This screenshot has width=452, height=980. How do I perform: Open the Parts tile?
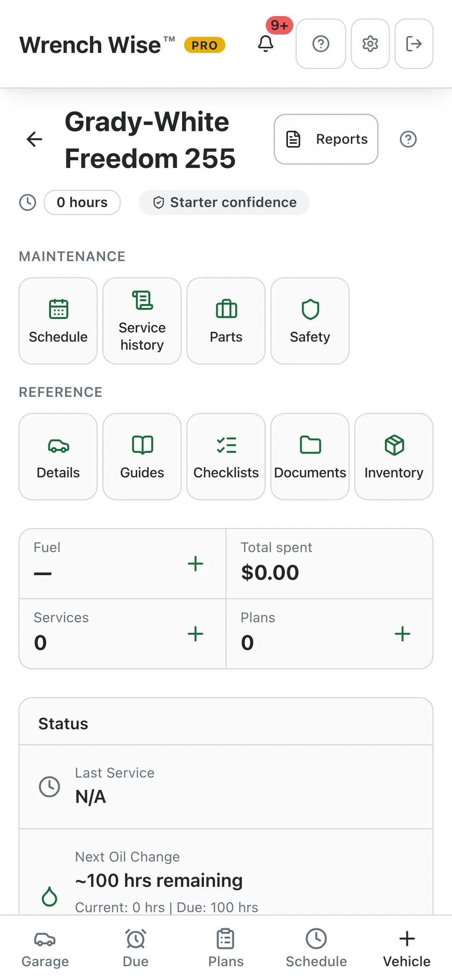click(226, 321)
